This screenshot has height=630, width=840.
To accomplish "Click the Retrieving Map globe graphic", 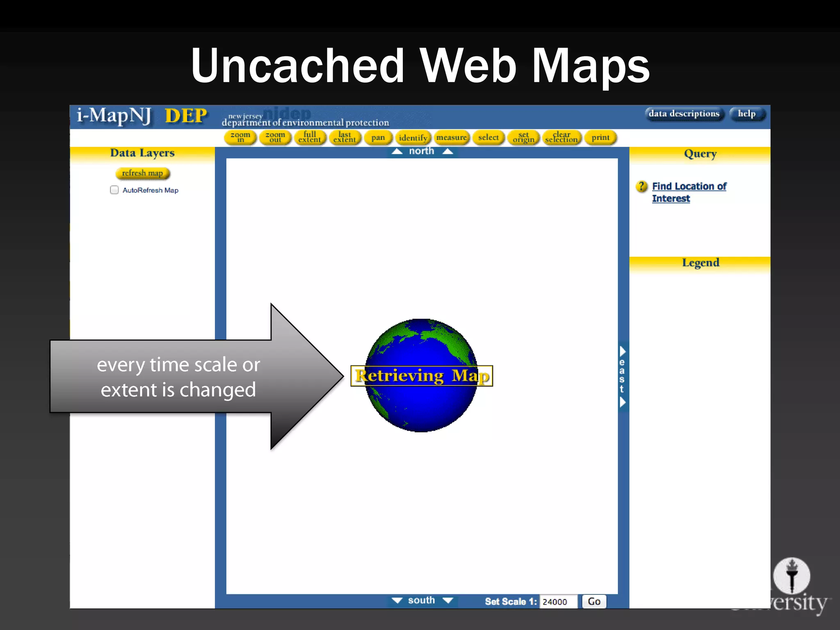I will coord(421,375).
